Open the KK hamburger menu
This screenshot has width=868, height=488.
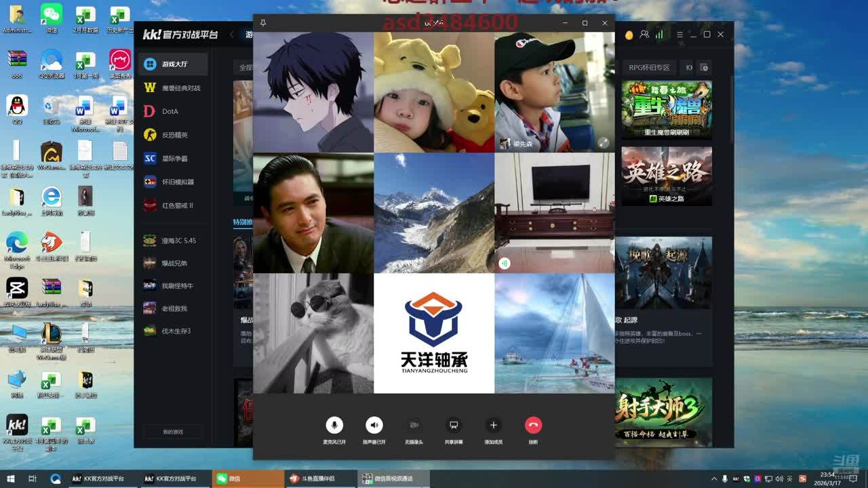coord(679,35)
